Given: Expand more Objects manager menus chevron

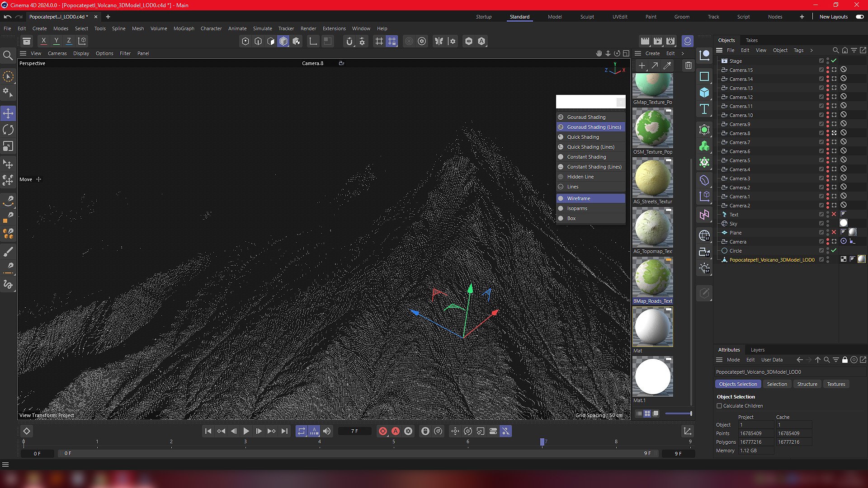Looking at the screenshot, I should pos(811,50).
